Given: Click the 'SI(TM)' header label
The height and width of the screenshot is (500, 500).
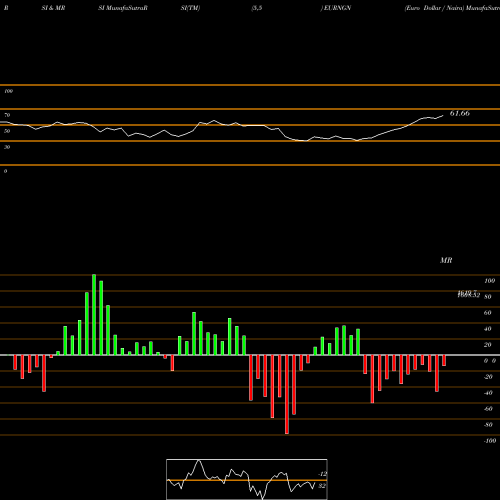Looking at the screenshot, I should (190, 8).
